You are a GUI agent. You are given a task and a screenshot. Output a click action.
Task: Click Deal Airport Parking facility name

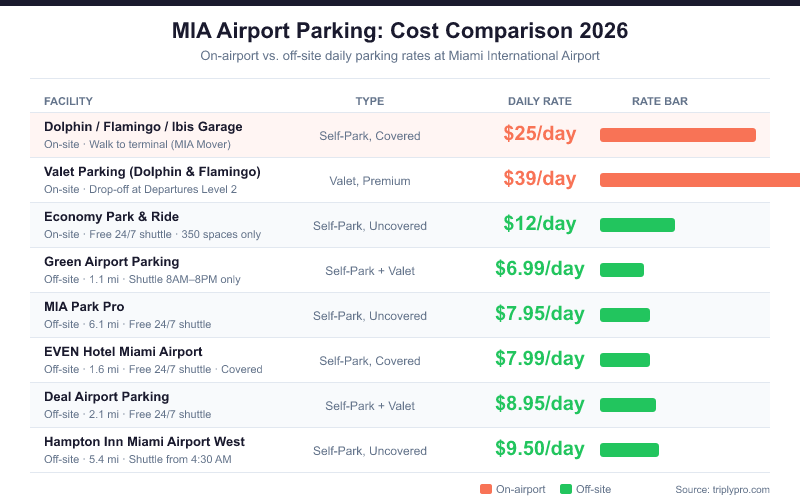coord(106,397)
